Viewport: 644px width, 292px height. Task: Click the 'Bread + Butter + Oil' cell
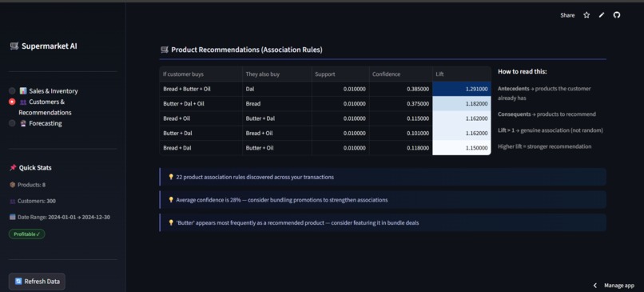[201, 89]
